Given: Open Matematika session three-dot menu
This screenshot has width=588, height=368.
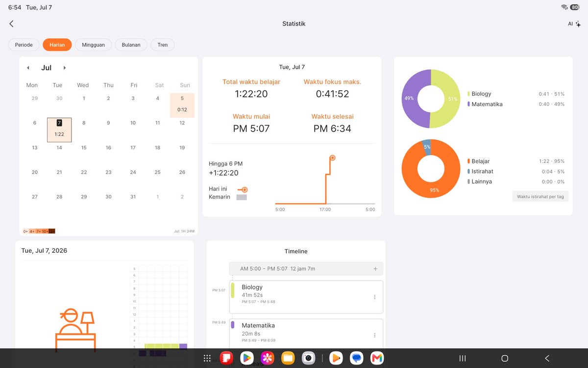Looking at the screenshot, I should click(x=374, y=335).
